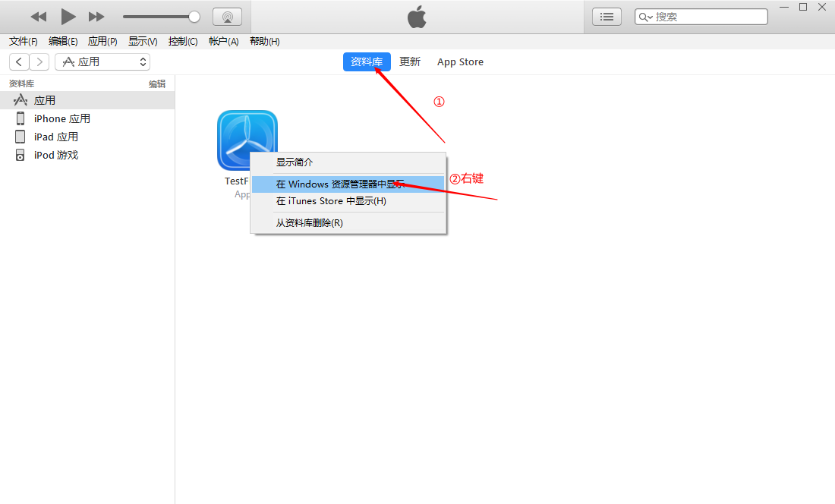Select iPhone 应用 in the sidebar
The image size is (835, 504).
[x=87, y=118]
